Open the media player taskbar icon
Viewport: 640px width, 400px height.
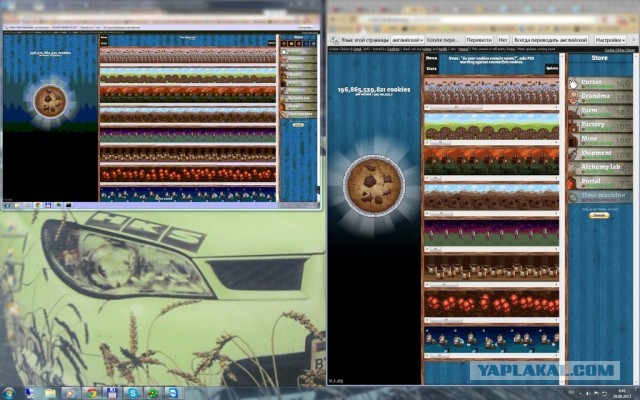click(x=71, y=393)
